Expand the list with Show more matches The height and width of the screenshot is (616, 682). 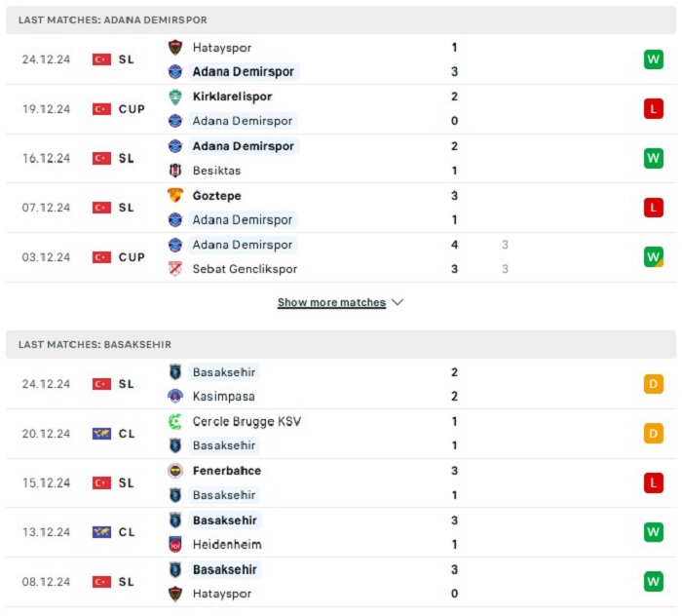tap(331, 302)
